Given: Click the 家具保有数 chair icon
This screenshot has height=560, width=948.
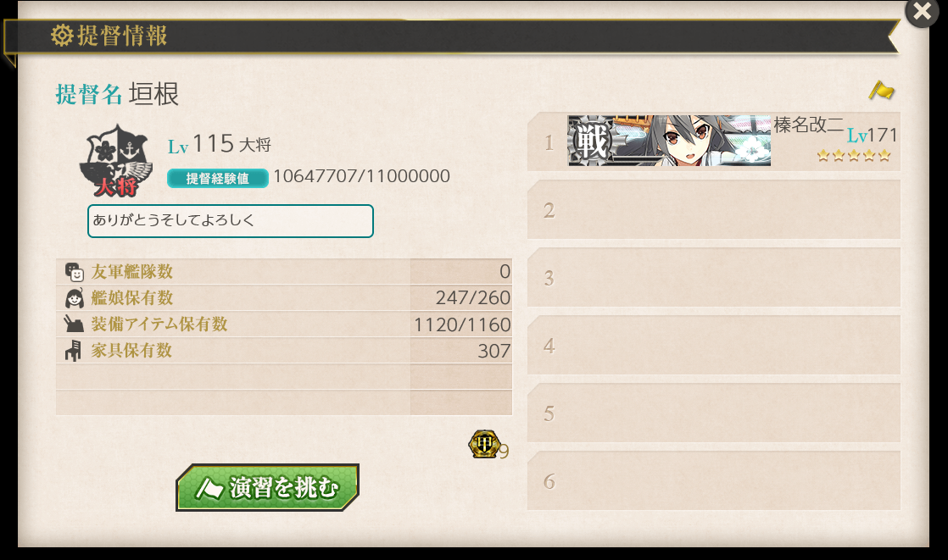Looking at the screenshot, I should pos(73,351).
